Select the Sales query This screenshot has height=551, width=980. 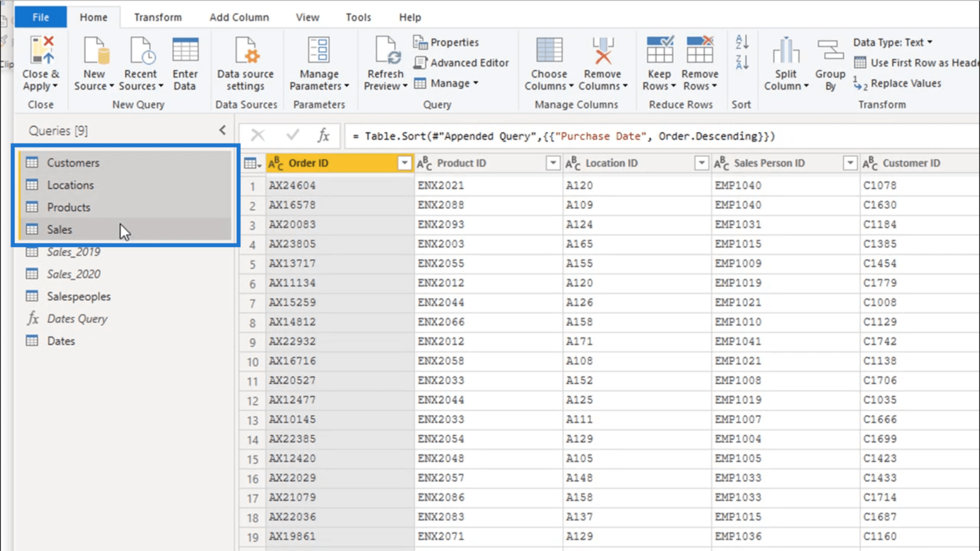(x=125, y=229)
